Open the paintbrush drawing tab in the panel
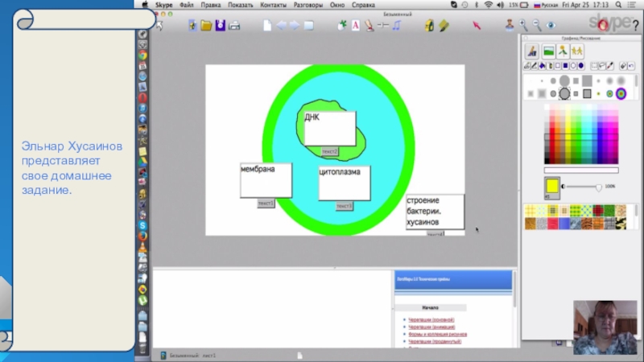The image size is (644, 362). pyautogui.click(x=532, y=51)
